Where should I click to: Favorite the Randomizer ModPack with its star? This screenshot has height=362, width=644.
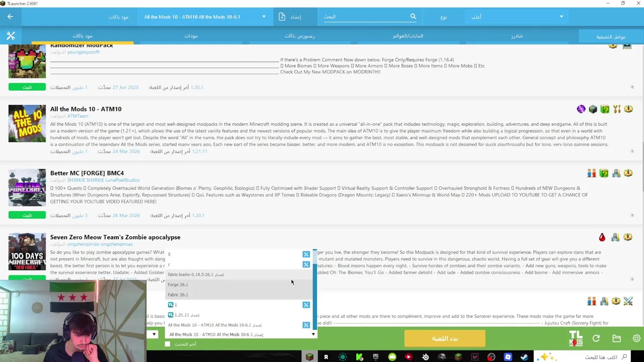click(x=632, y=87)
